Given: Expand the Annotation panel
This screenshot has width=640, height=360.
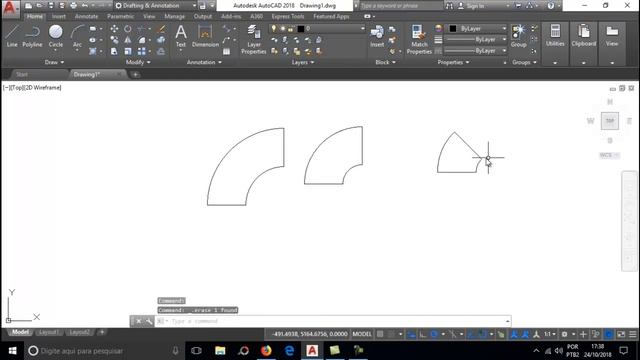Looking at the screenshot, I should point(204,62).
